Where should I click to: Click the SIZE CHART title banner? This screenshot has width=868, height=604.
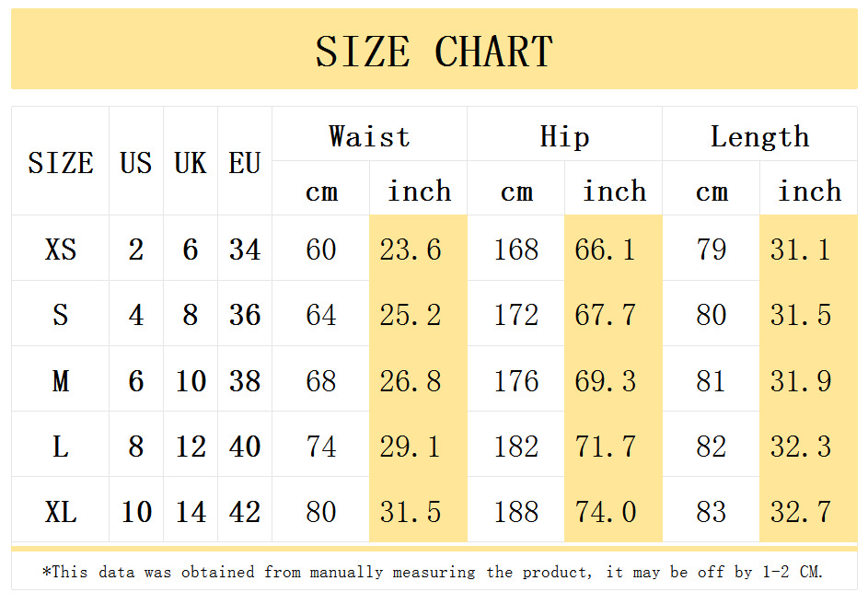click(x=434, y=50)
